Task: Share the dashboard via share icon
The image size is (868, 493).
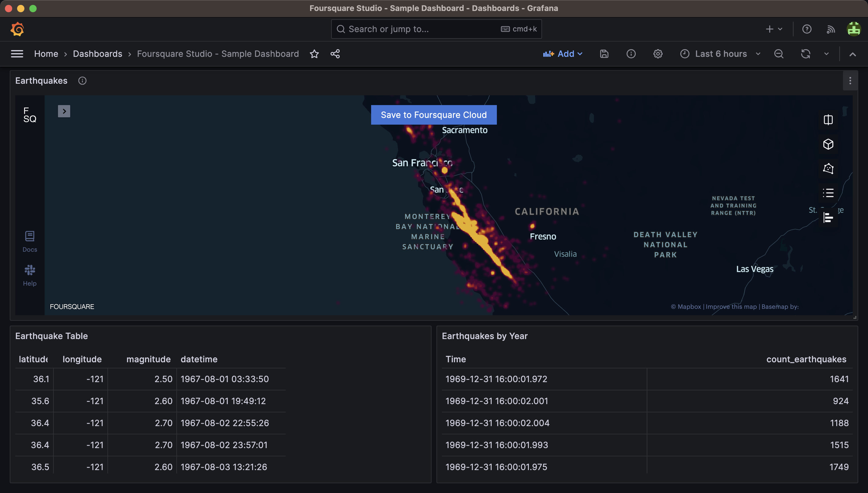Action: pos(335,54)
